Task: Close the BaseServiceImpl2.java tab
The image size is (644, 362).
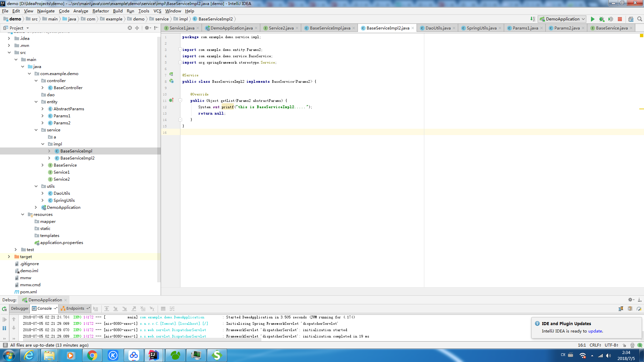Action: point(413,28)
